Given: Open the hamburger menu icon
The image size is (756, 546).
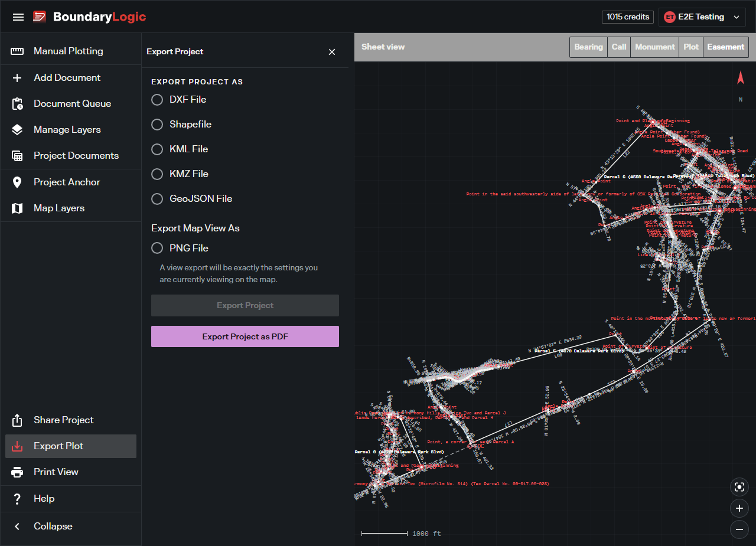Looking at the screenshot, I should click(x=18, y=17).
